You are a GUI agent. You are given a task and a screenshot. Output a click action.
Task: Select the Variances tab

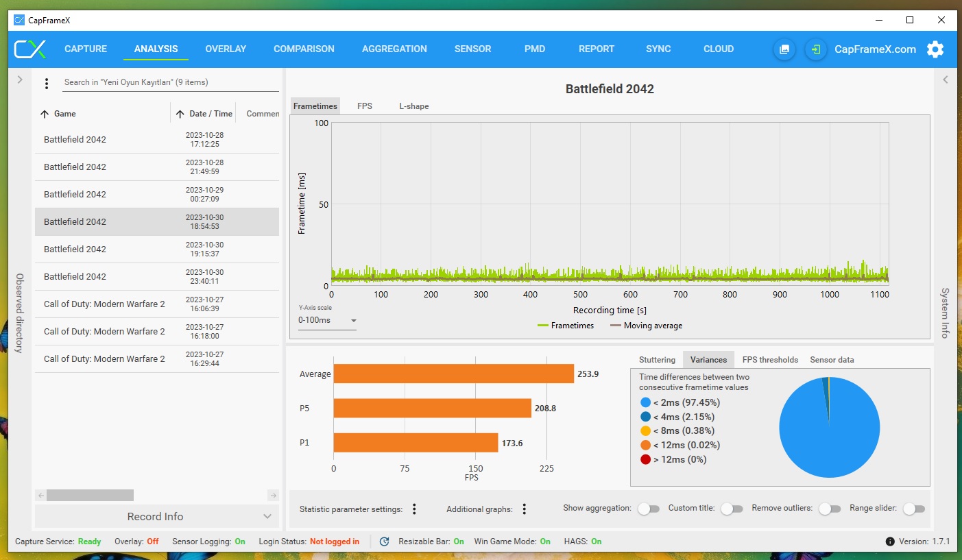(x=708, y=360)
